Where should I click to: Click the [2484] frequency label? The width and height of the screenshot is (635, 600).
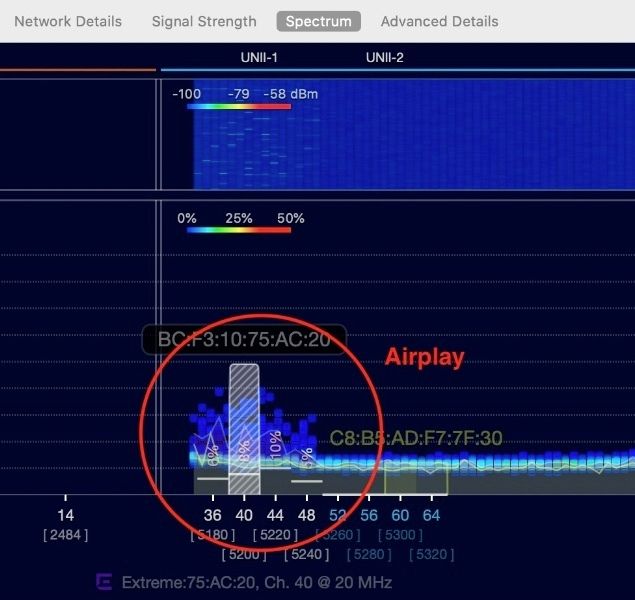[66, 535]
